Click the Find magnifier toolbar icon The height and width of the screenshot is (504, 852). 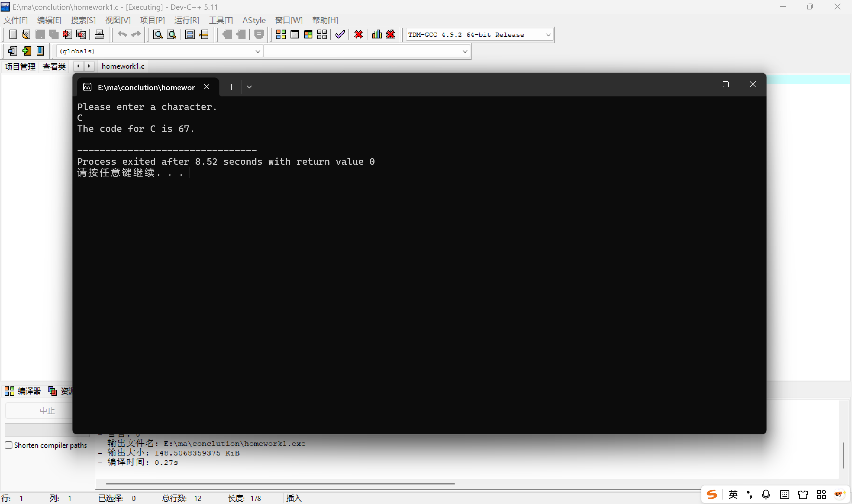tap(158, 34)
